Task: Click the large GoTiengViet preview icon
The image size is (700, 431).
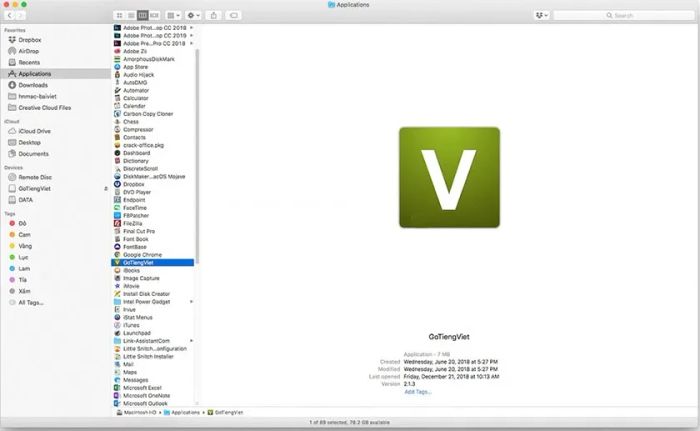Action: coord(449,177)
